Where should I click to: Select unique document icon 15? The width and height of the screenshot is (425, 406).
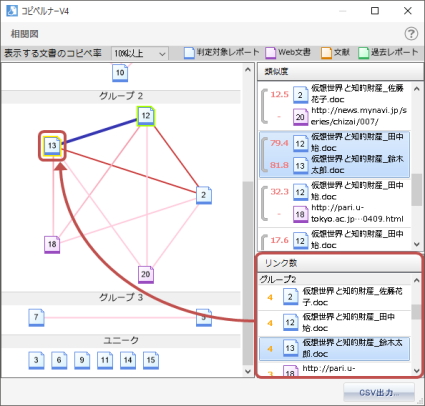tap(151, 360)
